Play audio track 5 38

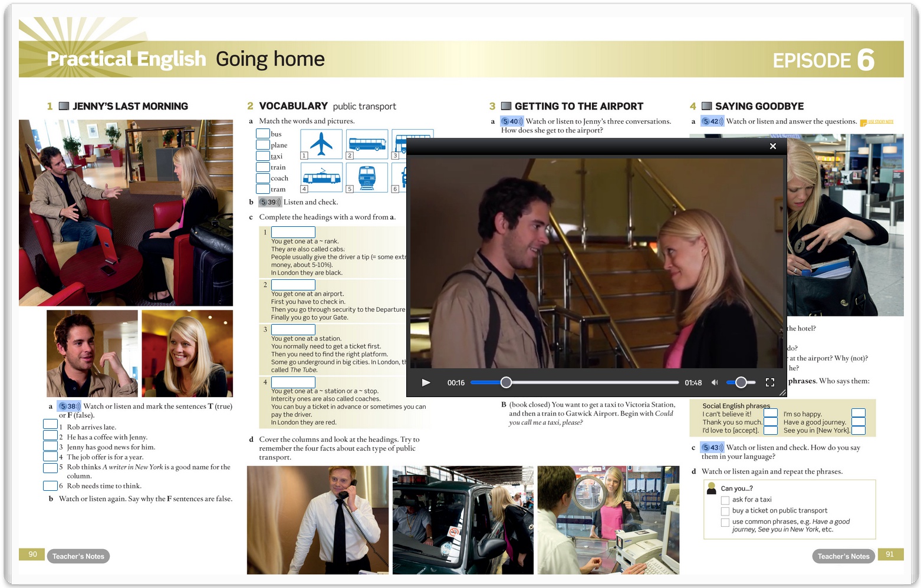(x=69, y=406)
